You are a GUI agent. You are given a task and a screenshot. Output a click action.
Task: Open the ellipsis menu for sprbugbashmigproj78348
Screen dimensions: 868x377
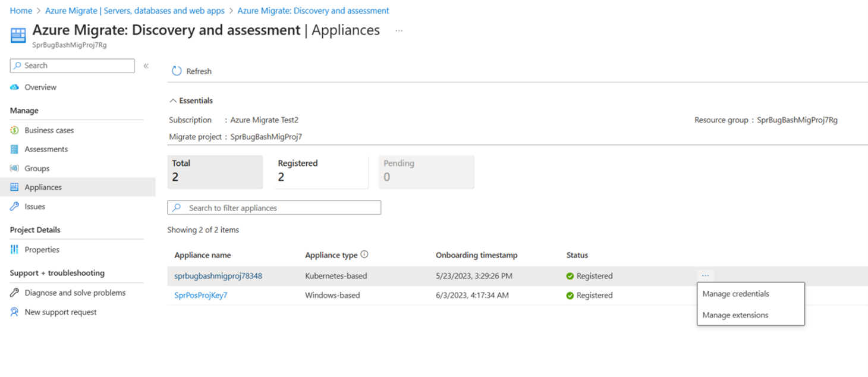pos(705,275)
